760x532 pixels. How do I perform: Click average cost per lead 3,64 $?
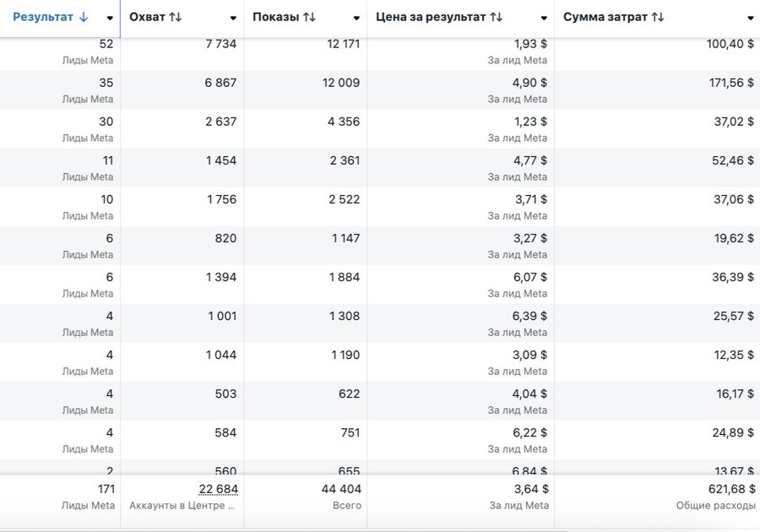coord(532,490)
